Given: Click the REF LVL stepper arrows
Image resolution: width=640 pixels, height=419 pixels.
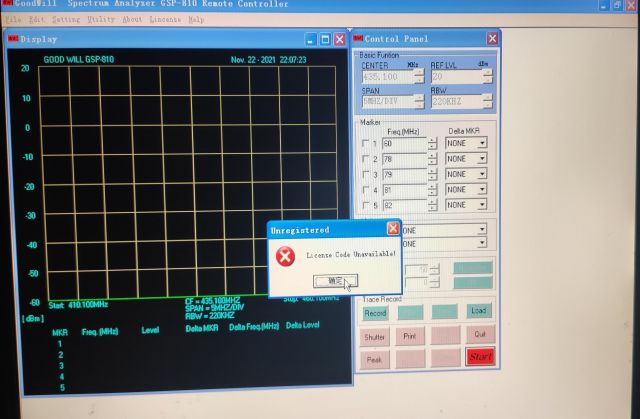Looking at the screenshot, I should tap(487, 76).
